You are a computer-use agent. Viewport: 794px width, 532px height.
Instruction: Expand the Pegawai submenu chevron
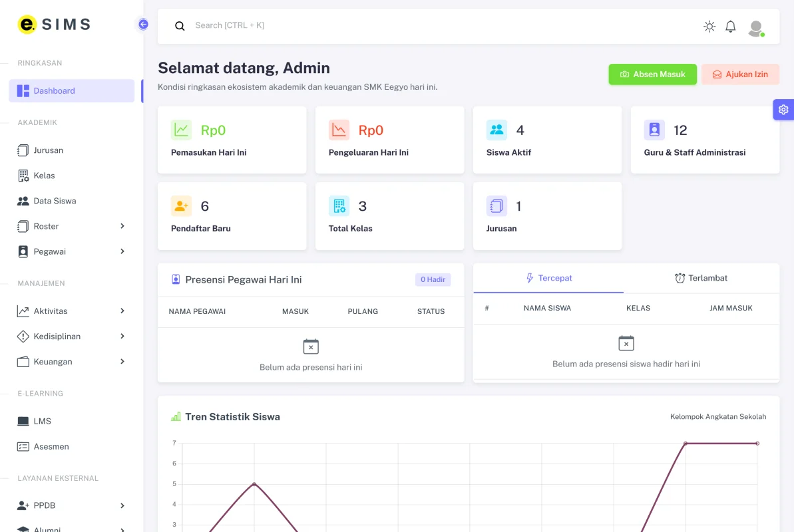[x=122, y=251]
